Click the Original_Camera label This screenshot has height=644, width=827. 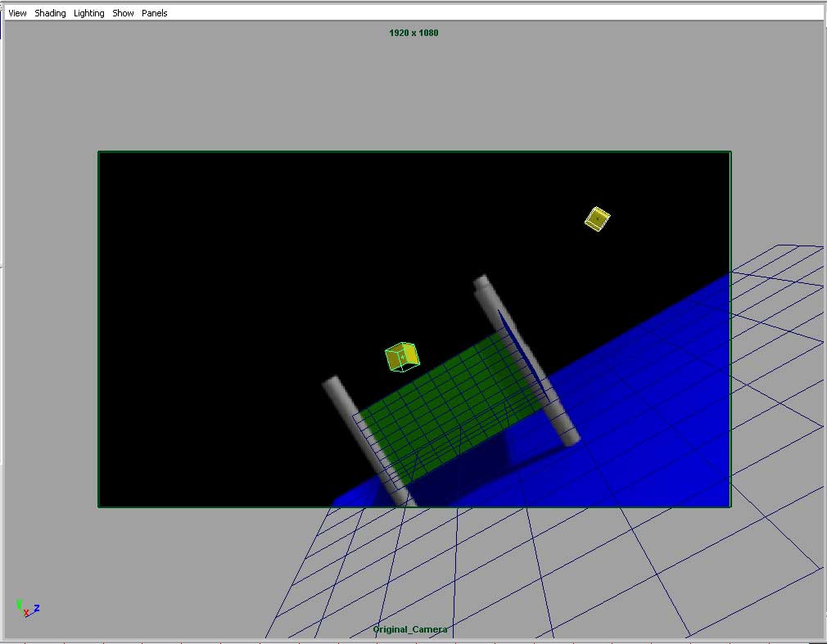[410, 629]
